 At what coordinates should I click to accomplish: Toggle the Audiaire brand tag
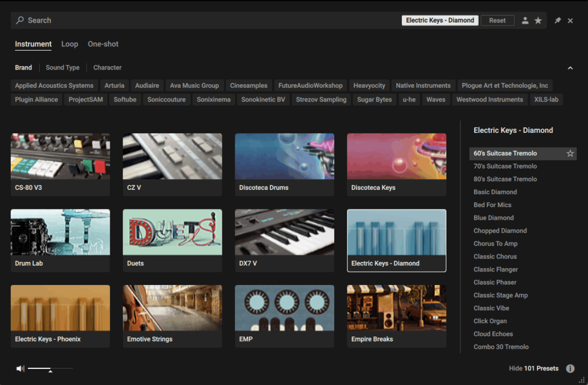click(147, 85)
